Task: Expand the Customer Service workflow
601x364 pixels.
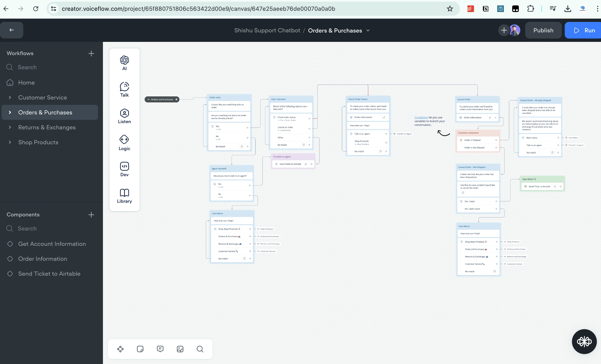Action: pos(10,97)
